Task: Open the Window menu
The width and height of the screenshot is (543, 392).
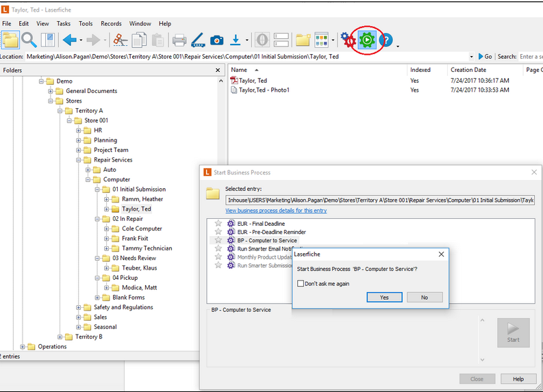Action: (140, 23)
